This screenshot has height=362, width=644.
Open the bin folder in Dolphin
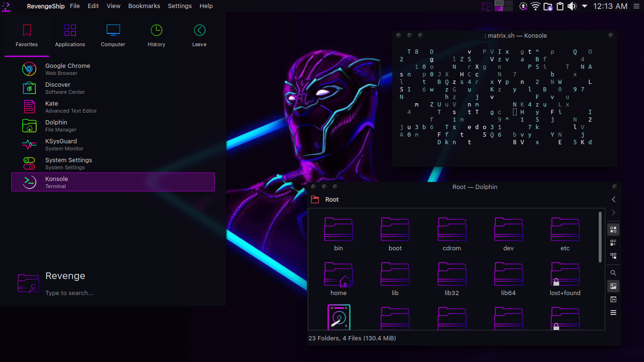tap(339, 234)
